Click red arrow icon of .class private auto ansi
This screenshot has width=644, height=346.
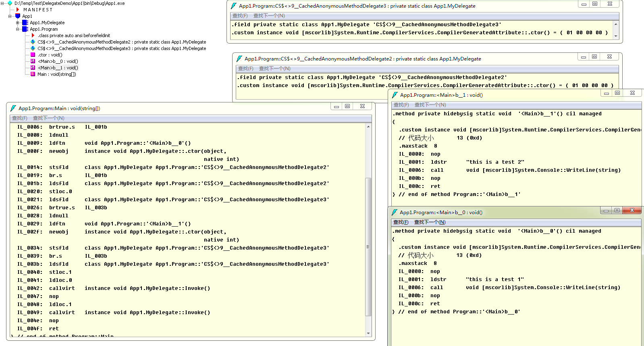tap(33, 35)
